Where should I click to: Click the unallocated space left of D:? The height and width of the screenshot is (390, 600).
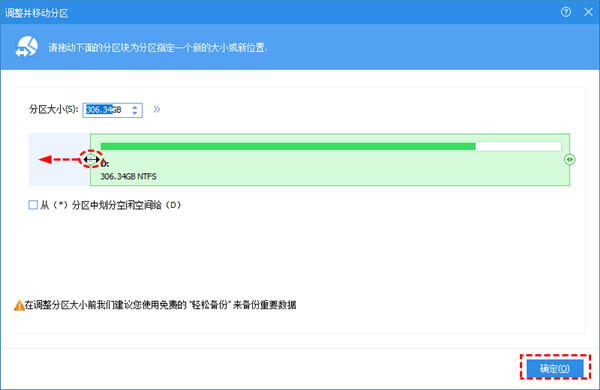point(59,160)
